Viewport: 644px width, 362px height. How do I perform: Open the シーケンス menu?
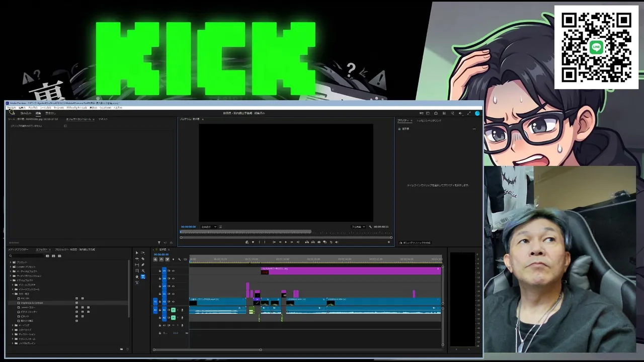[x=46, y=108]
